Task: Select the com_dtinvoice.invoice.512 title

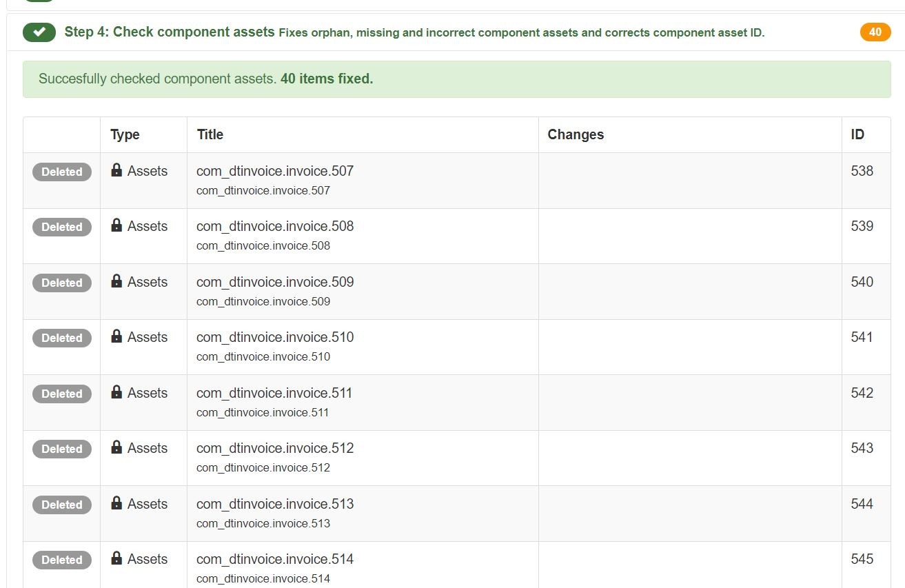Action: 275,448
